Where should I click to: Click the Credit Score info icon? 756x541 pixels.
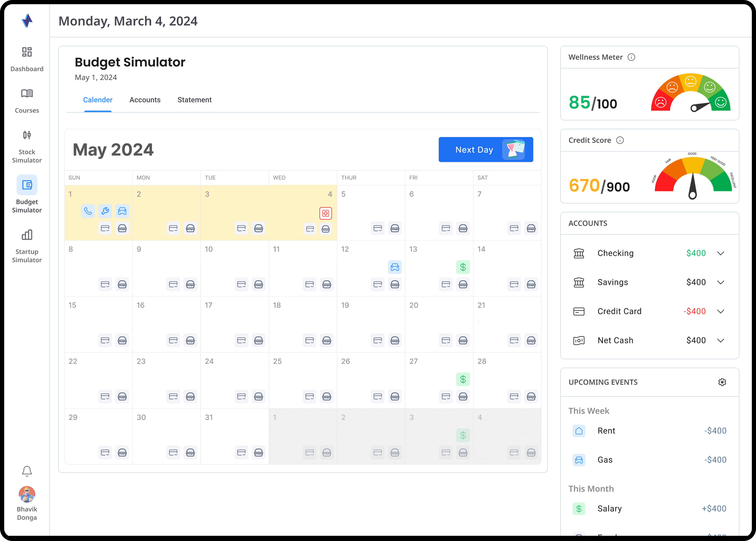[x=620, y=140]
